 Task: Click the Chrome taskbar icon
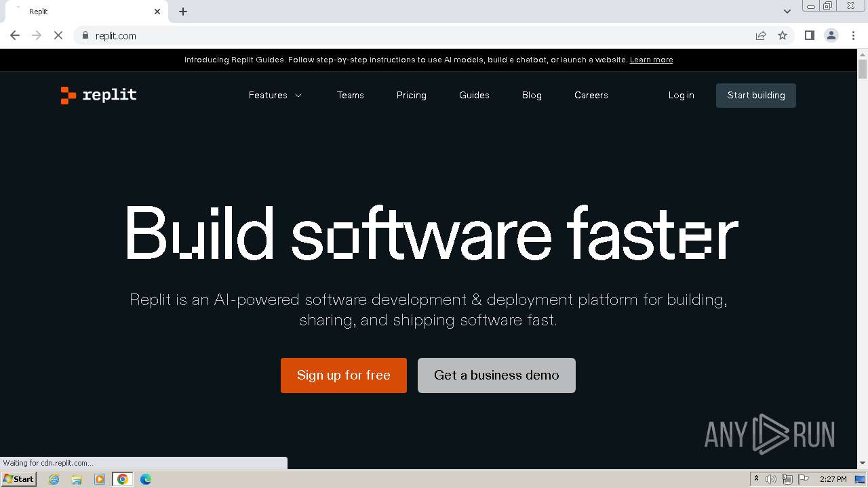pyautogui.click(x=123, y=479)
